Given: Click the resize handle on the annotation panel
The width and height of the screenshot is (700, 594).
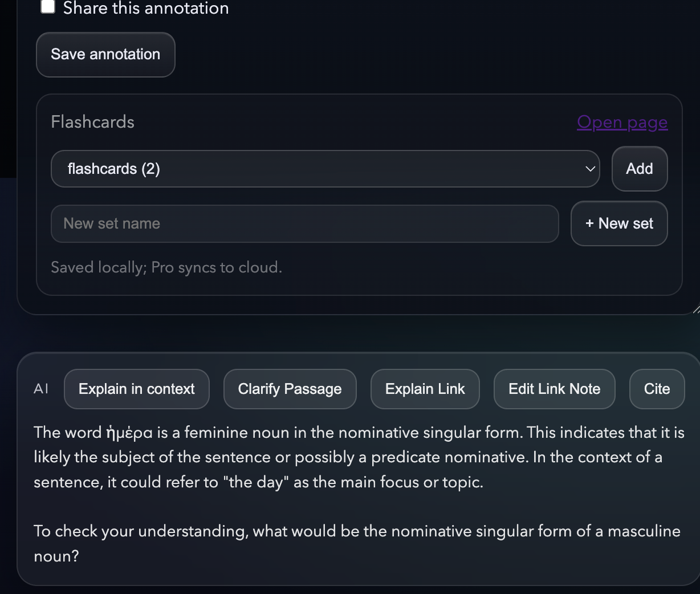Looking at the screenshot, I should click(x=695, y=310).
